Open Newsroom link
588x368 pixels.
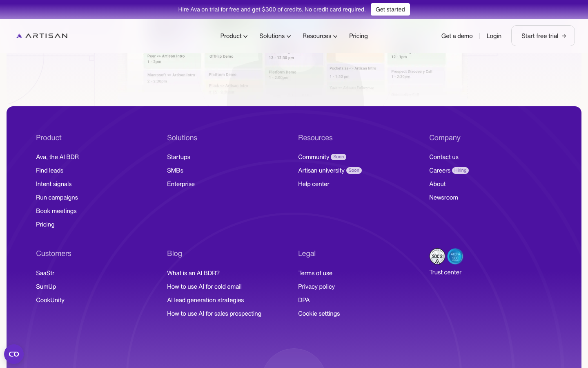coord(443,197)
